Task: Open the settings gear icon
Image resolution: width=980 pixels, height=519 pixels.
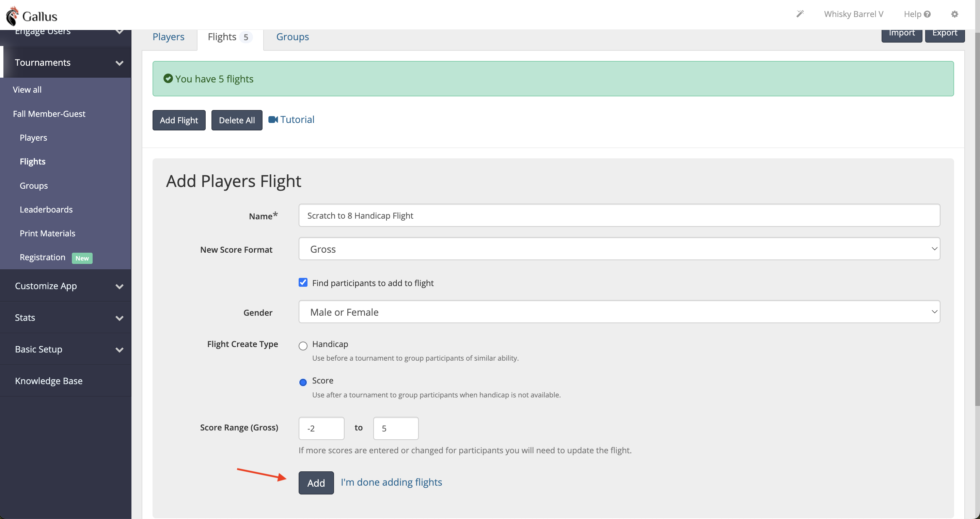Action: [954, 14]
